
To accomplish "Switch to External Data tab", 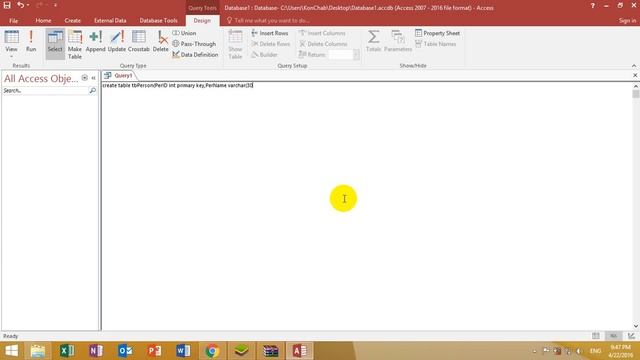I will point(110,20).
